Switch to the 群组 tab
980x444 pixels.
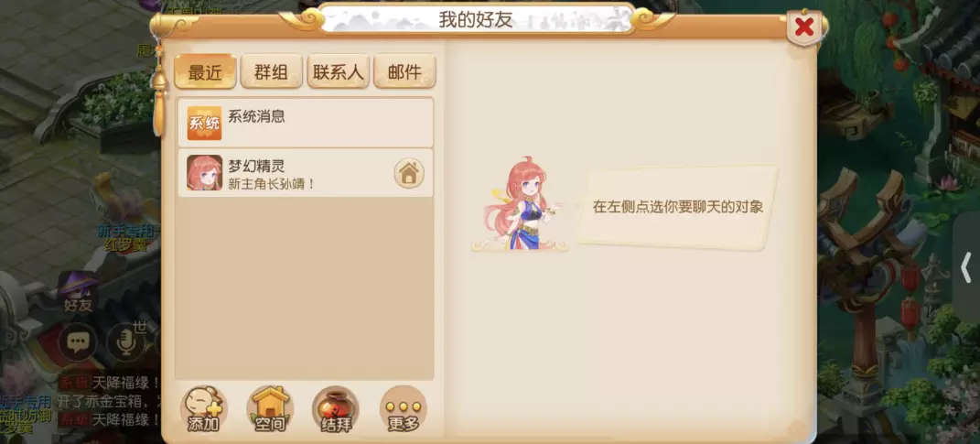pyautogui.click(x=271, y=72)
